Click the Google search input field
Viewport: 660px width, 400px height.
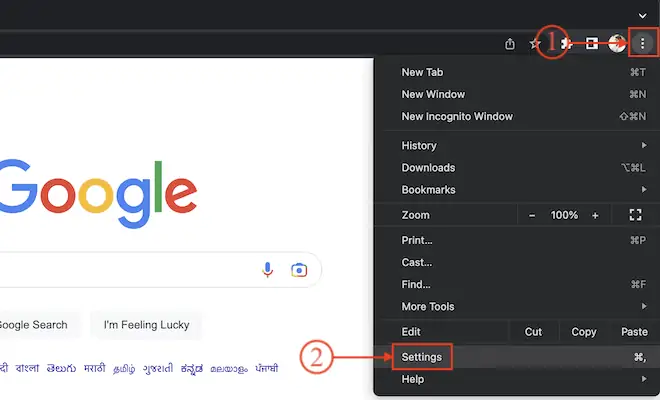point(120,270)
